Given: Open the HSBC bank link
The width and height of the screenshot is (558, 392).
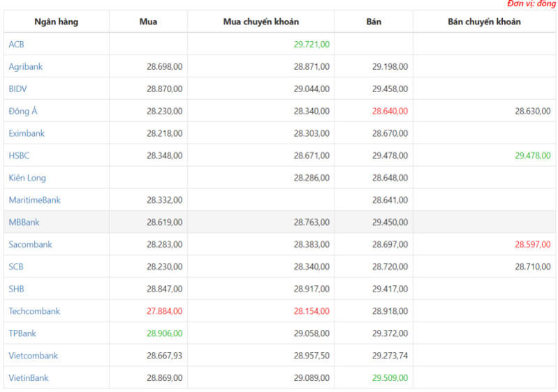Looking at the screenshot, I should click(19, 156).
